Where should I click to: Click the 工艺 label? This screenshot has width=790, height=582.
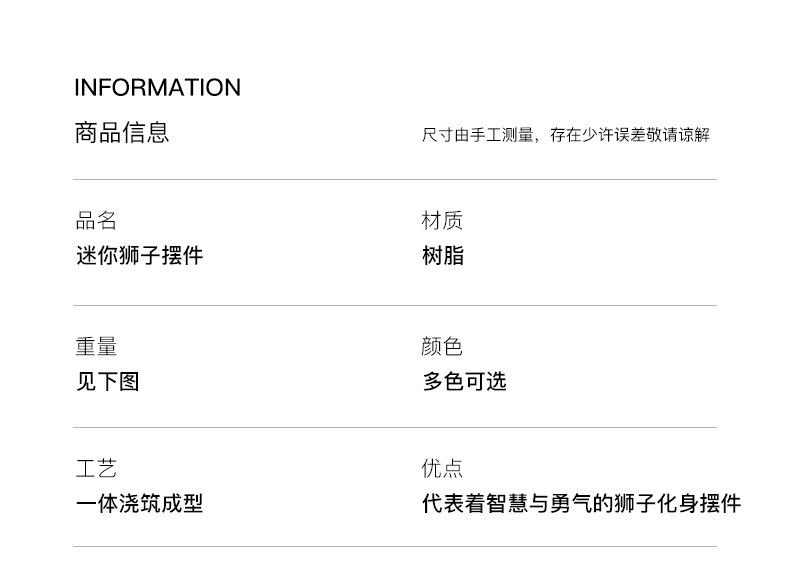pos(96,469)
